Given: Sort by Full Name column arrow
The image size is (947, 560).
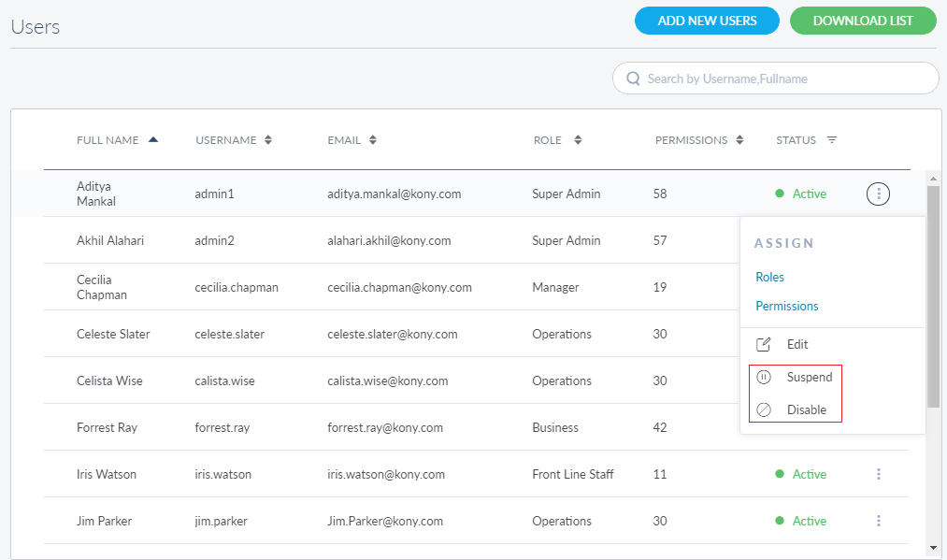Looking at the screenshot, I should pyautogui.click(x=153, y=140).
